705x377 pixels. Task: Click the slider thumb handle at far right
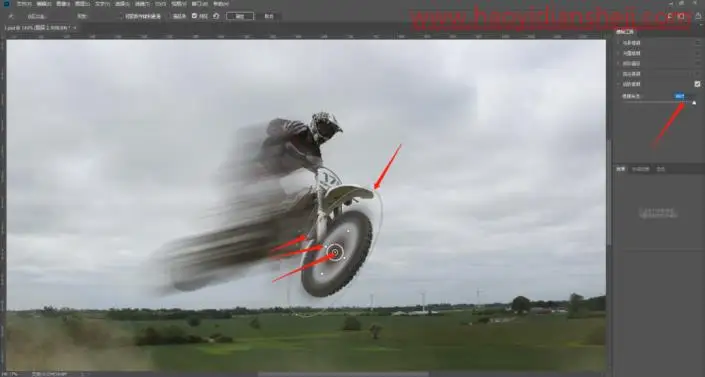coord(694,103)
